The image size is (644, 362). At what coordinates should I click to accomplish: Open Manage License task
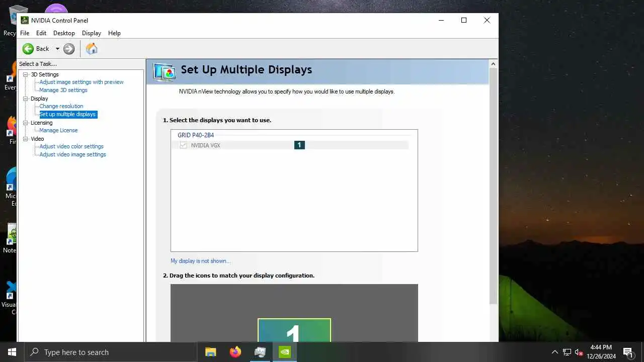(x=58, y=130)
